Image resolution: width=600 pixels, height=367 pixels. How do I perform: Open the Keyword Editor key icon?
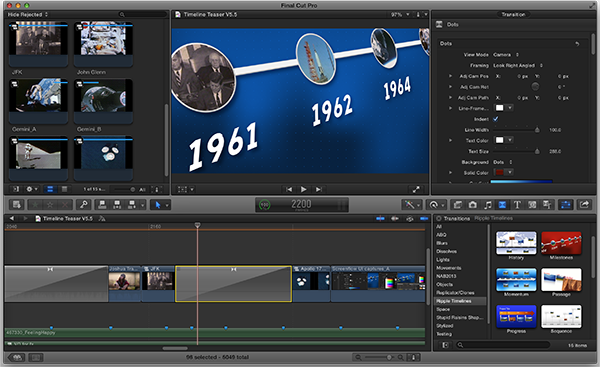click(x=83, y=205)
